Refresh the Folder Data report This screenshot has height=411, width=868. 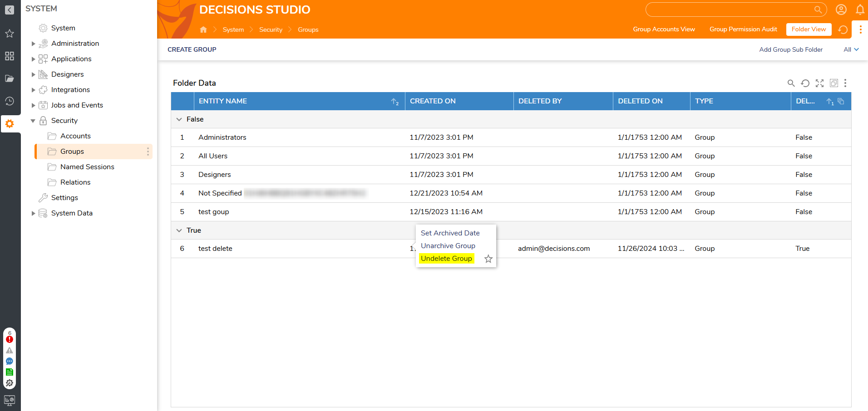click(805, 83)
